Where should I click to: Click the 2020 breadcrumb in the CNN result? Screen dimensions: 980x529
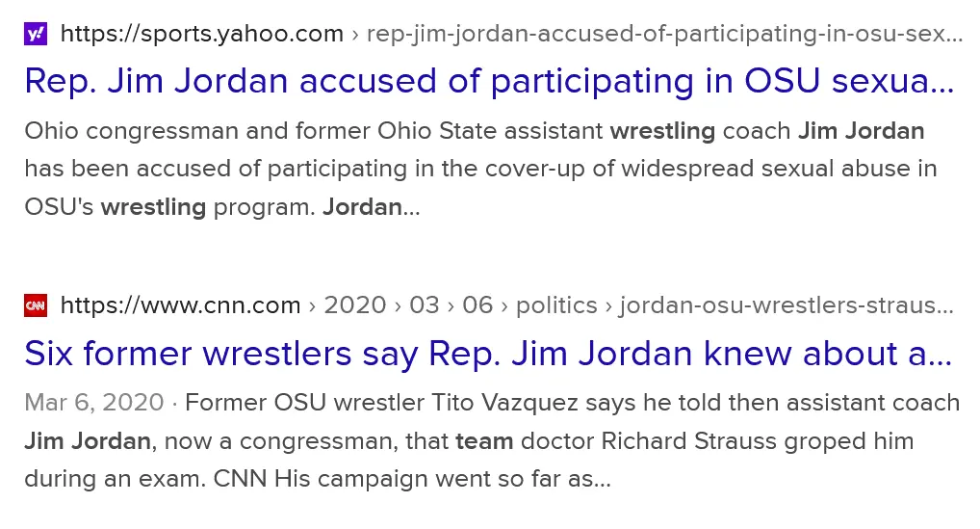355,306
